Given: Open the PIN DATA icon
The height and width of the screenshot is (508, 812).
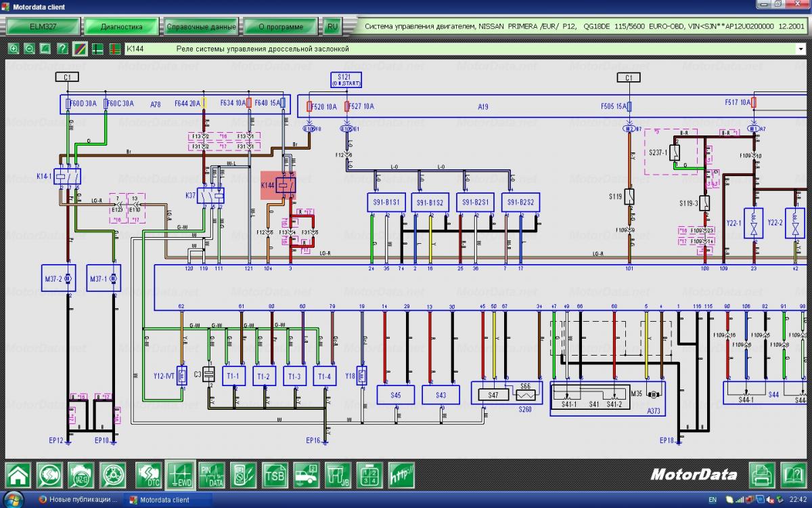Looking at the screenshot, I should 211,475.
